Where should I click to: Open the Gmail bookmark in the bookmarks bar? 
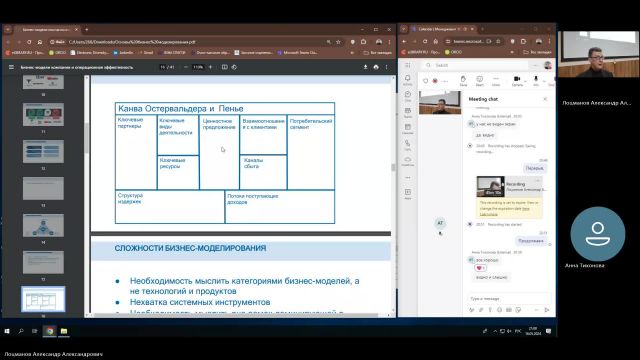(146, 53)
